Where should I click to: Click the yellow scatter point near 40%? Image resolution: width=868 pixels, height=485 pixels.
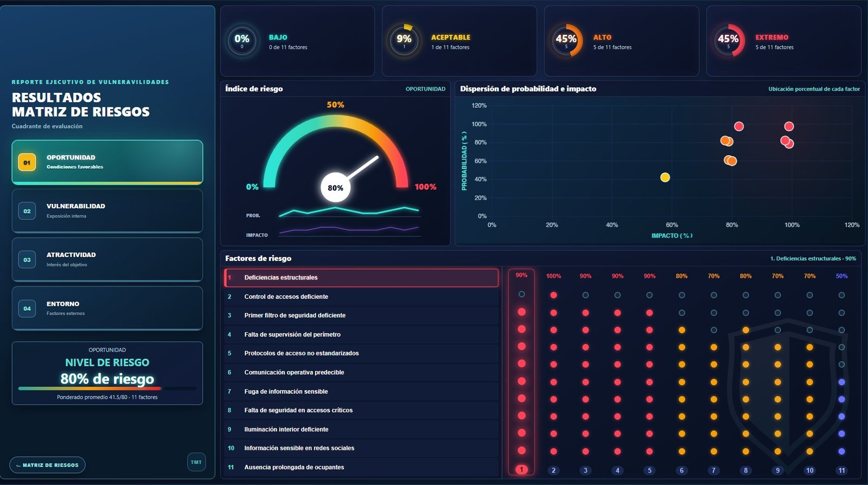point(665,177)
